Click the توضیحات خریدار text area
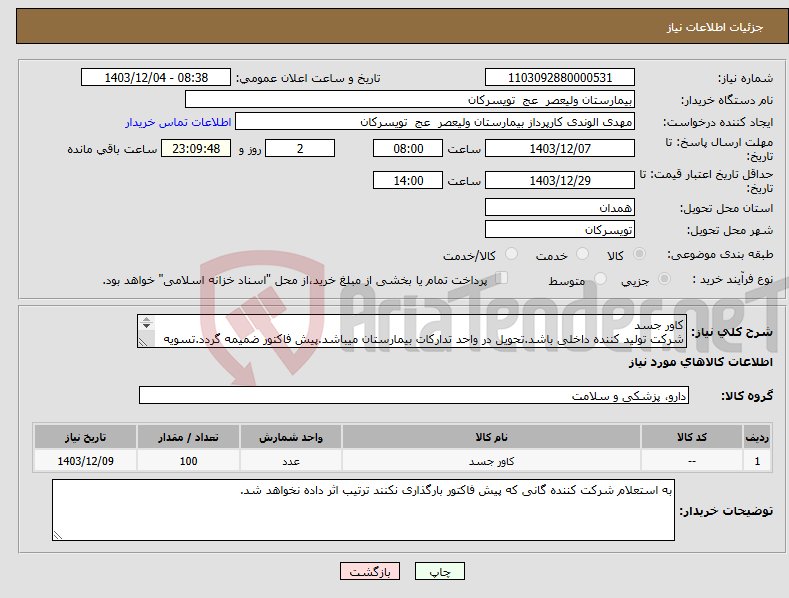 [363, 510]
